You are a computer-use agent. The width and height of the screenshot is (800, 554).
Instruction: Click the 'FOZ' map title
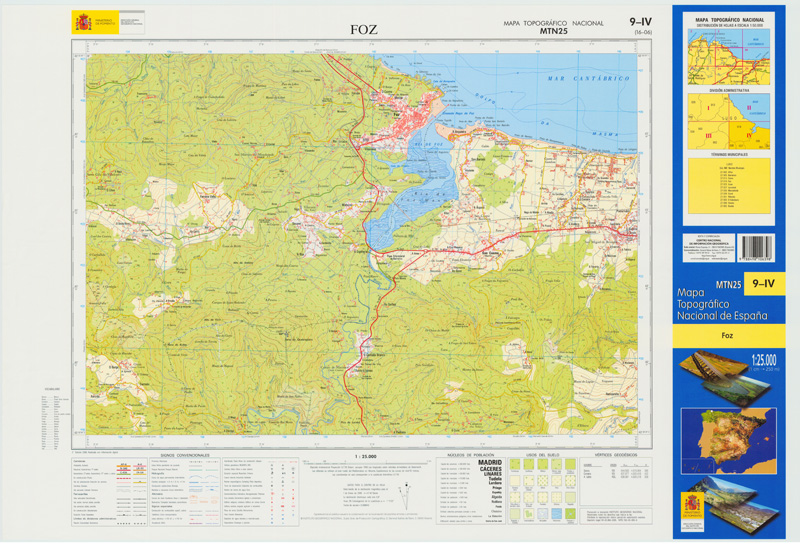click(x=364, y=30)
